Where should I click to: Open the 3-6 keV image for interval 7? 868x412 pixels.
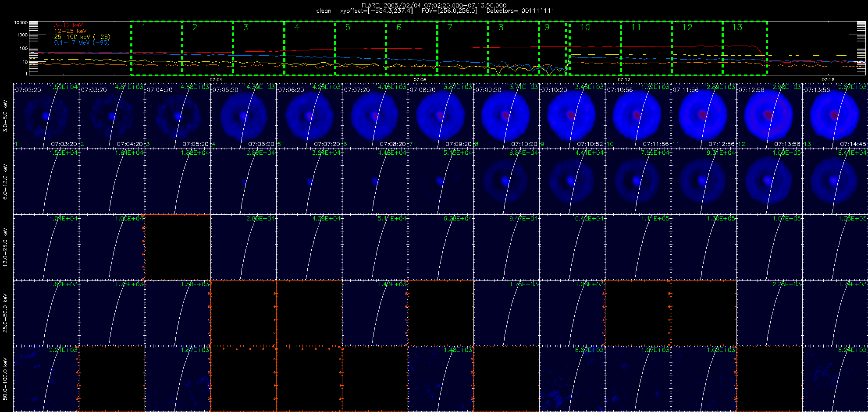coord(441,116)
